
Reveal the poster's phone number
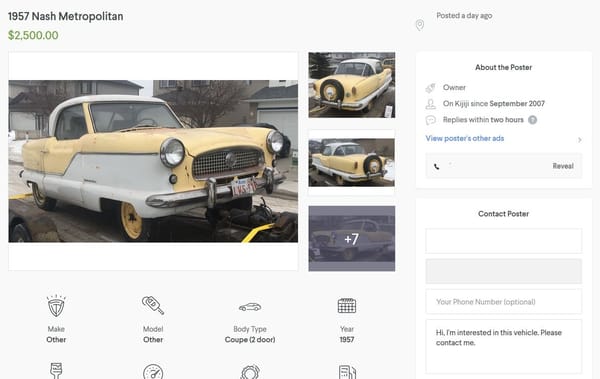(x=562, y=166)
